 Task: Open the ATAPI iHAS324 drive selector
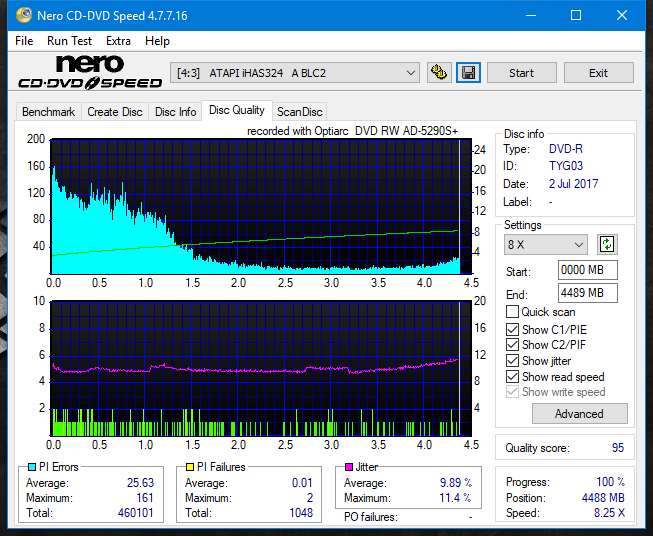pyautogui.click(x=294, y=73)
